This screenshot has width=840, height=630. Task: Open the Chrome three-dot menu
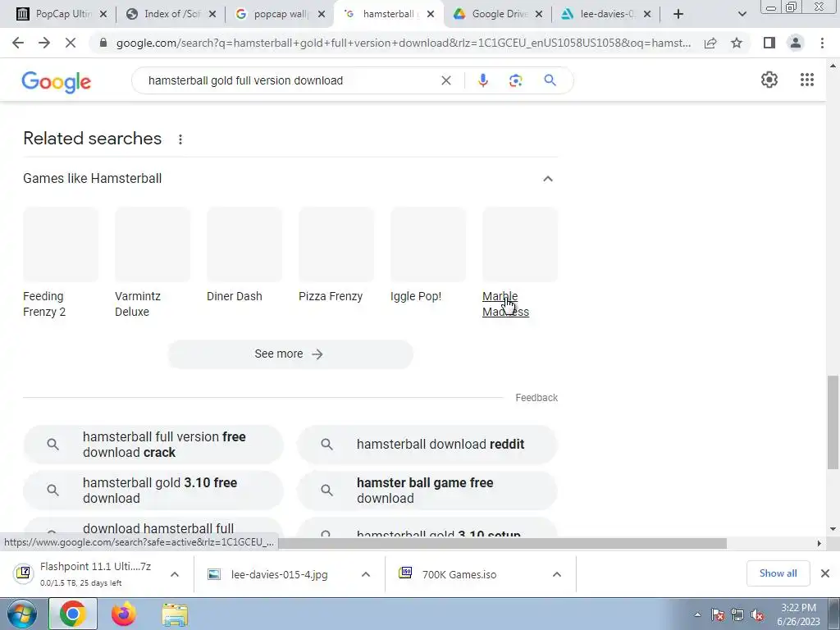click(822, 43)
